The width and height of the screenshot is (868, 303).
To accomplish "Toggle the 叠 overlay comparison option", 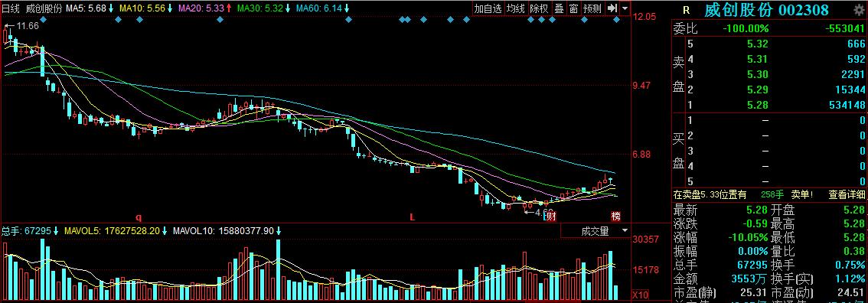I will click(x=559, y=8).
